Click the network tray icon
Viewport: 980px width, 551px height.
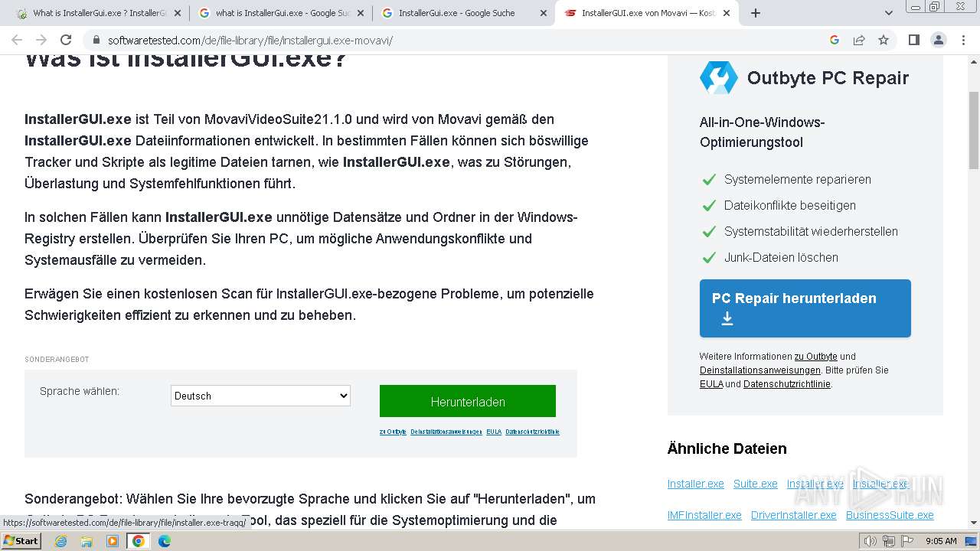coord(889,541)
